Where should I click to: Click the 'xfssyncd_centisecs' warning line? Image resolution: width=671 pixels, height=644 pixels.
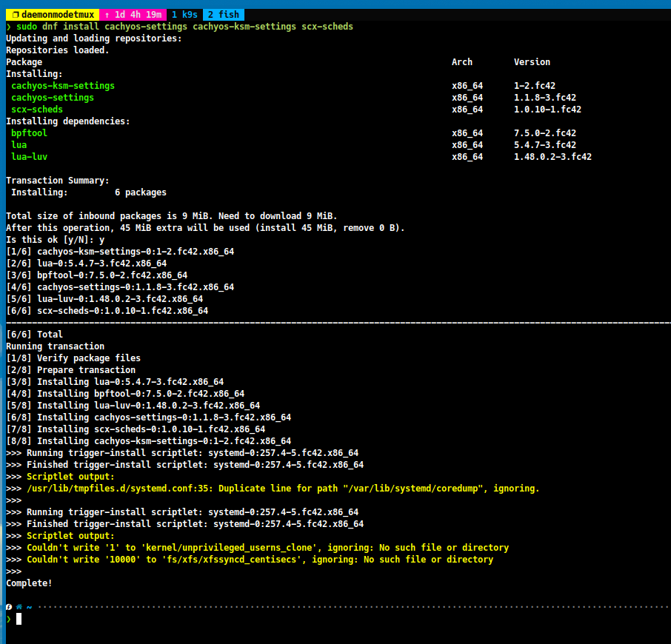pos(260,560)
